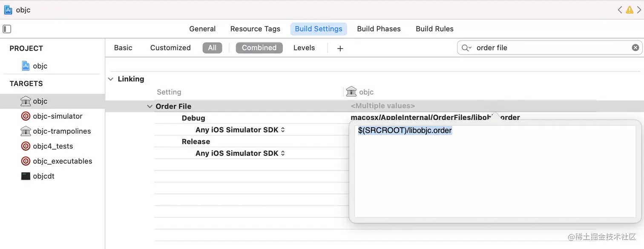
Task: Select the All settings filter
Action: 212,48
